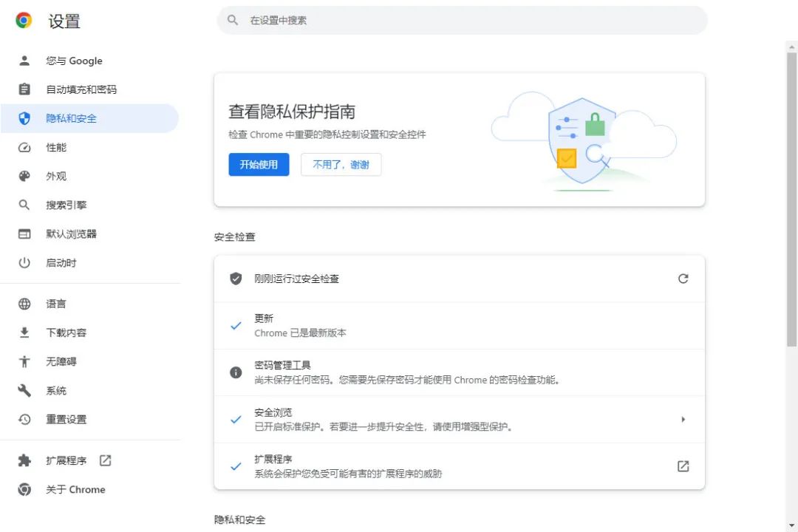Open 默认浏览器 settings via browser icon
The height and width of the screenshot is (532, 798).
click(24, 233)
